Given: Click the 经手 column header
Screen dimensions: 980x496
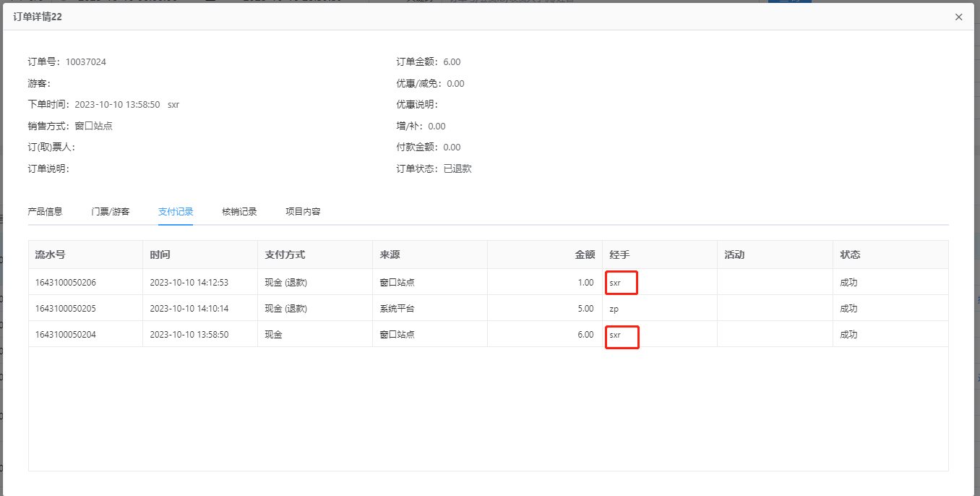Looking at the screenshot, I should click(619, 255).
